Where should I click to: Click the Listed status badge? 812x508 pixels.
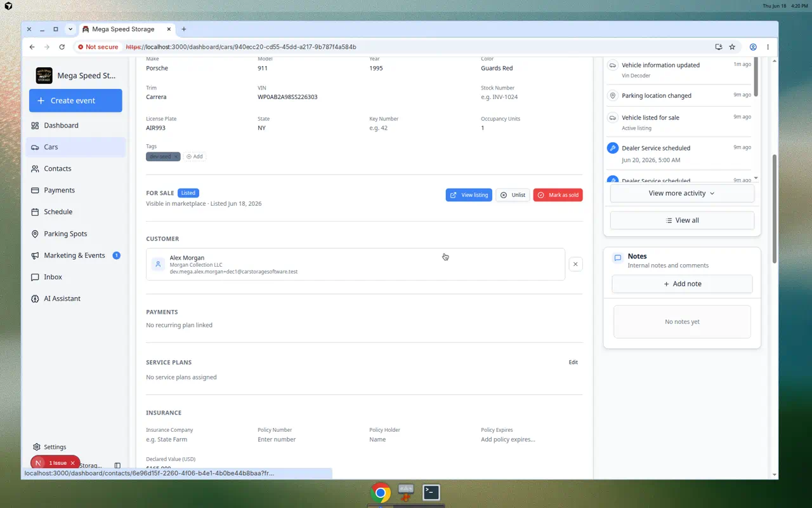pos(188,193)
